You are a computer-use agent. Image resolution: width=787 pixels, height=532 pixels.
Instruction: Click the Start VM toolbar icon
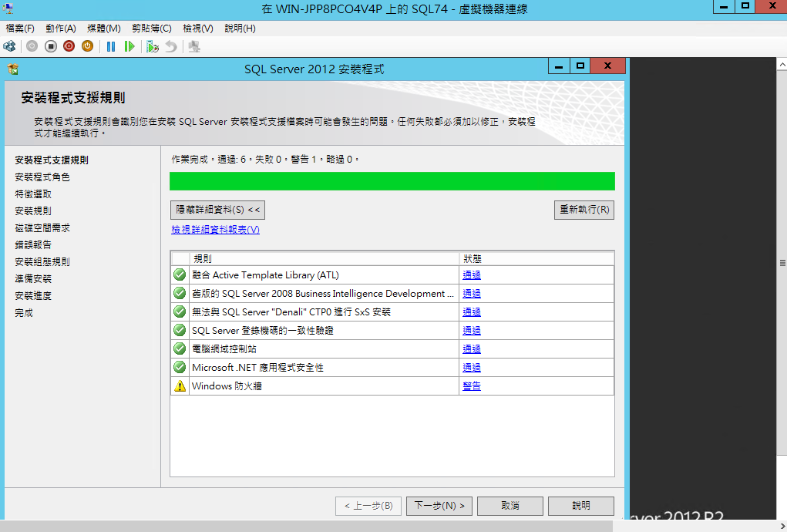(32, 47)
